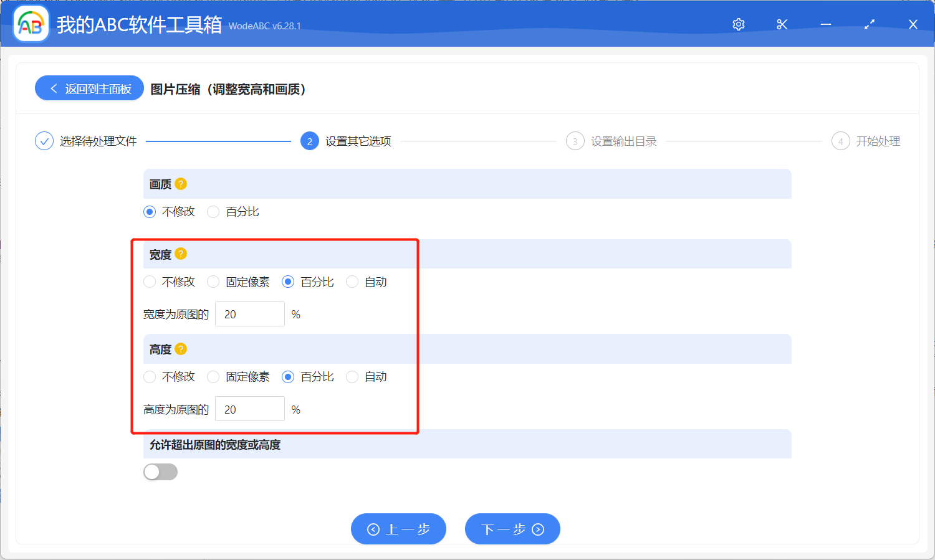Choose 固定像素 for the 高度 setting
Screen dimensions: 935x560
click(213, 377)
